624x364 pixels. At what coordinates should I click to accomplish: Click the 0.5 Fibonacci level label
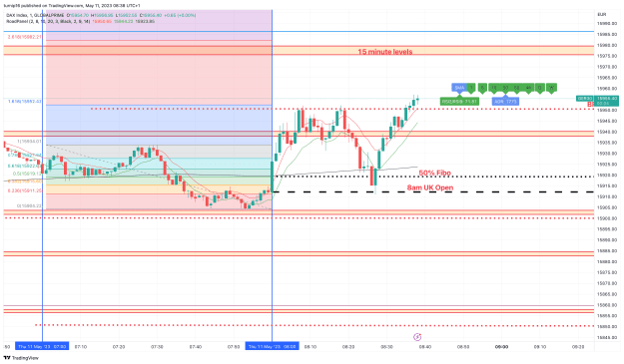pyautogui.click(x=27, y=174)
